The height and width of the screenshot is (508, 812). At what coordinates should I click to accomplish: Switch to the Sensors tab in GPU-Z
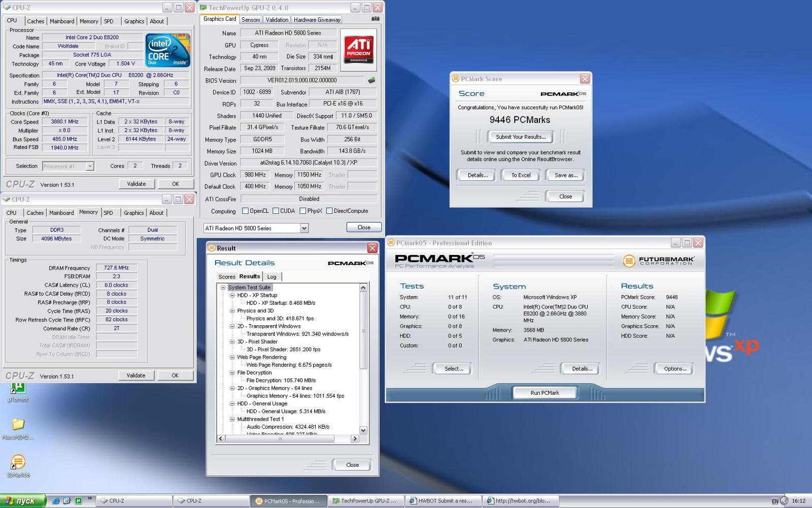coord(251,20)
